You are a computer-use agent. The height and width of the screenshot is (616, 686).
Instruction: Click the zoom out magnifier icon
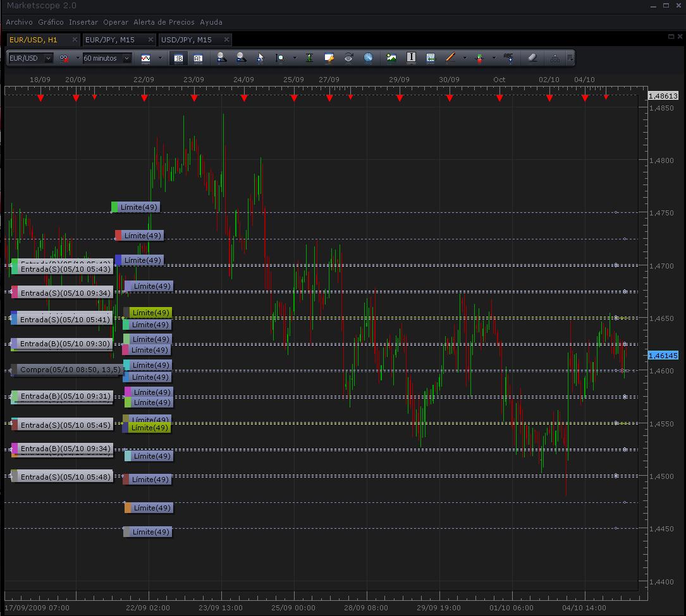tap(241, 57)
